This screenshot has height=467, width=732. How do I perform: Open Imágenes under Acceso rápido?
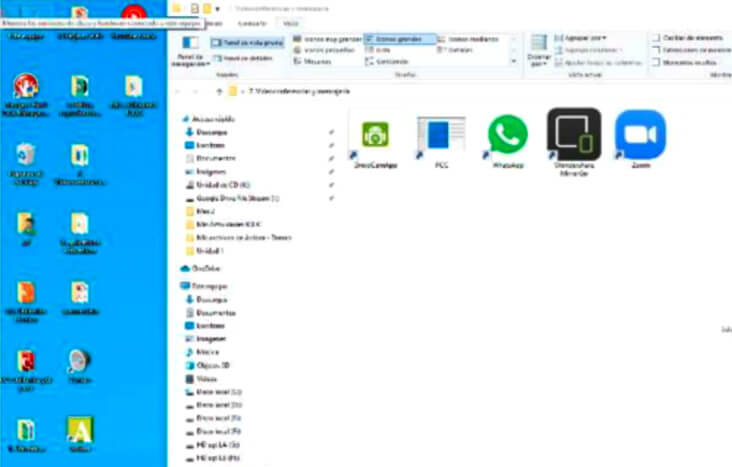(206, 171)
